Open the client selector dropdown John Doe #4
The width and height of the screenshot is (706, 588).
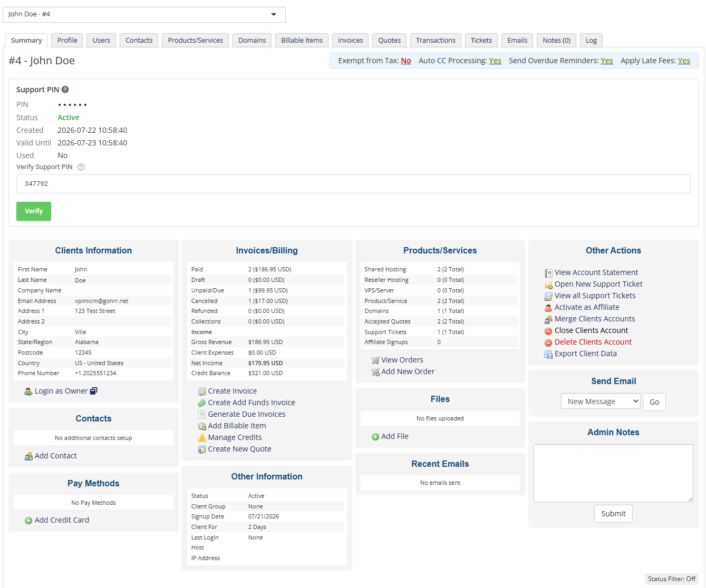point(144,14)
